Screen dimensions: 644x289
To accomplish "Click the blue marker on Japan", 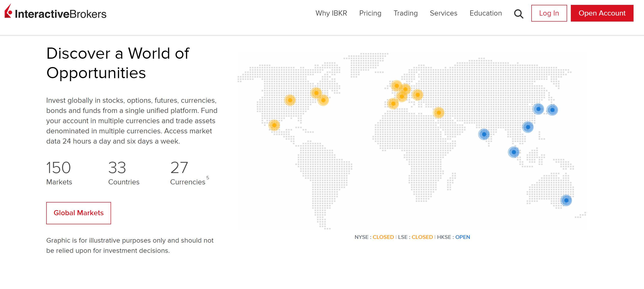I will point(552,110).
